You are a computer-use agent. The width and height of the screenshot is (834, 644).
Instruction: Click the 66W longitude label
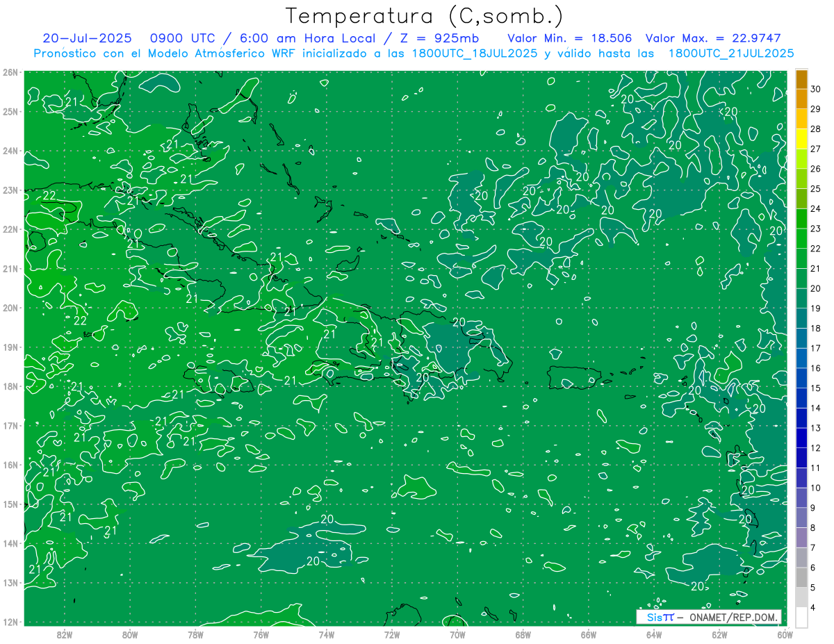(x=589, y=634)
